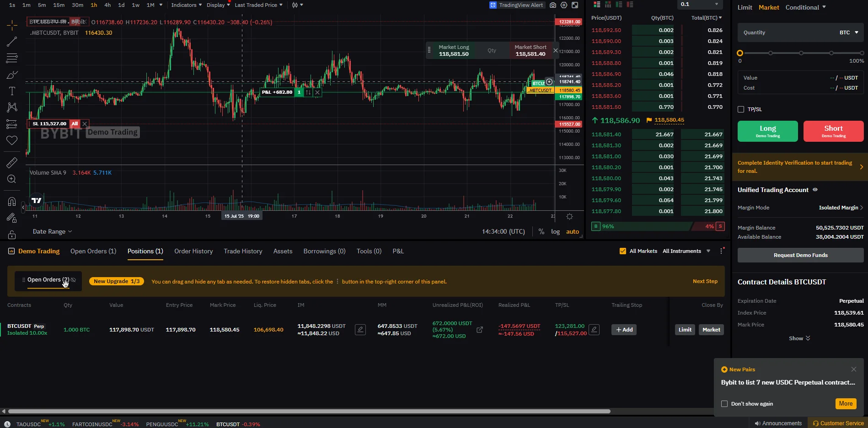Open chart settings gear in toolbar

(x=564, y=5)
